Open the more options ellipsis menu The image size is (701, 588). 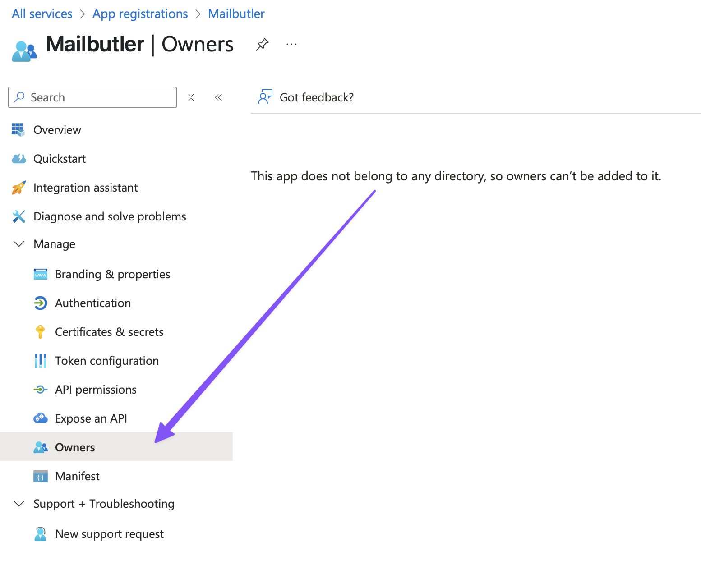tap(291, 44)
